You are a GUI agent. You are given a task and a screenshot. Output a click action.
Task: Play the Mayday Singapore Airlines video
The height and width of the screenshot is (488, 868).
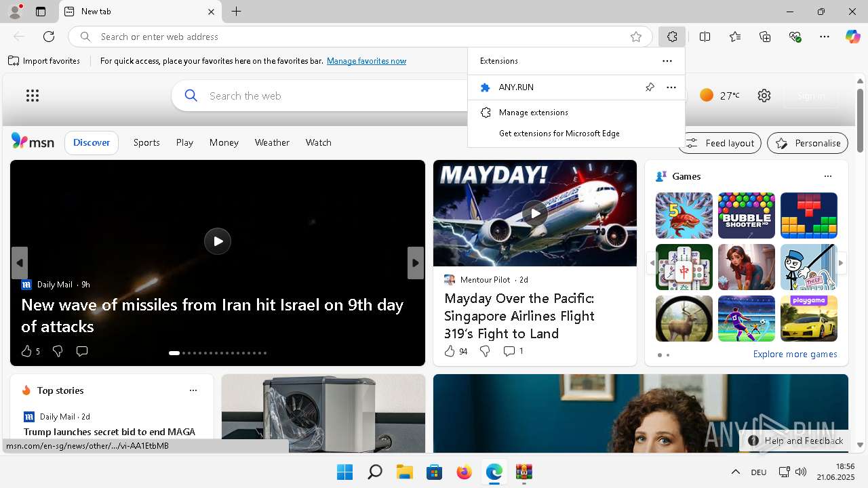(535, 213)
